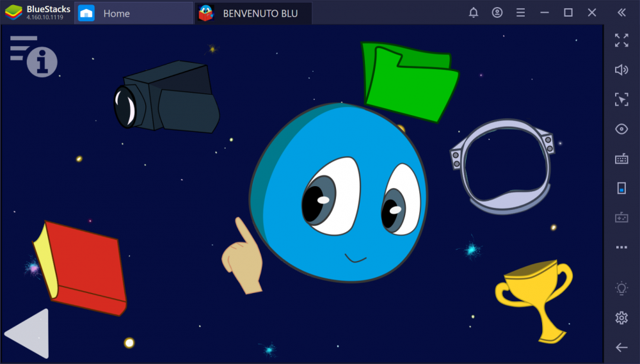The height and width of the screenshot is (364, 640).
Task: Toggle fullscreen mode in sidebar
Action: (x=621, y=40)
